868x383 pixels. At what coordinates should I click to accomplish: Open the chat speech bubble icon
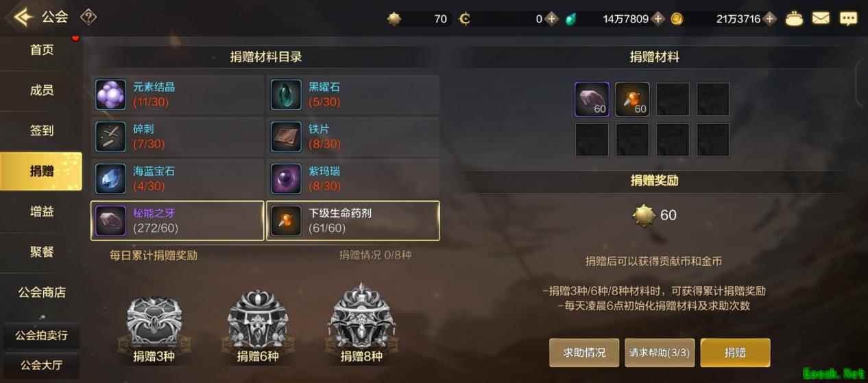848,19
